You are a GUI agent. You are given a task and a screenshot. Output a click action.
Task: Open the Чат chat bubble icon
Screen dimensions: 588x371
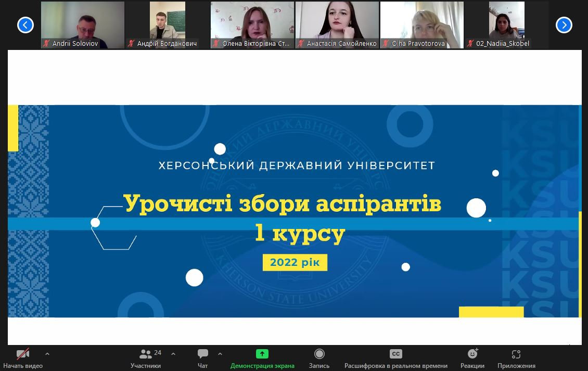pos(203,354)
